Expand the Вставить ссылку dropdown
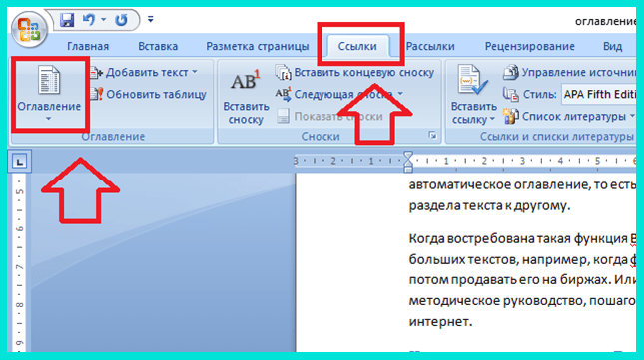This screenshot has width=644, height=360. [x=492, y=120]
